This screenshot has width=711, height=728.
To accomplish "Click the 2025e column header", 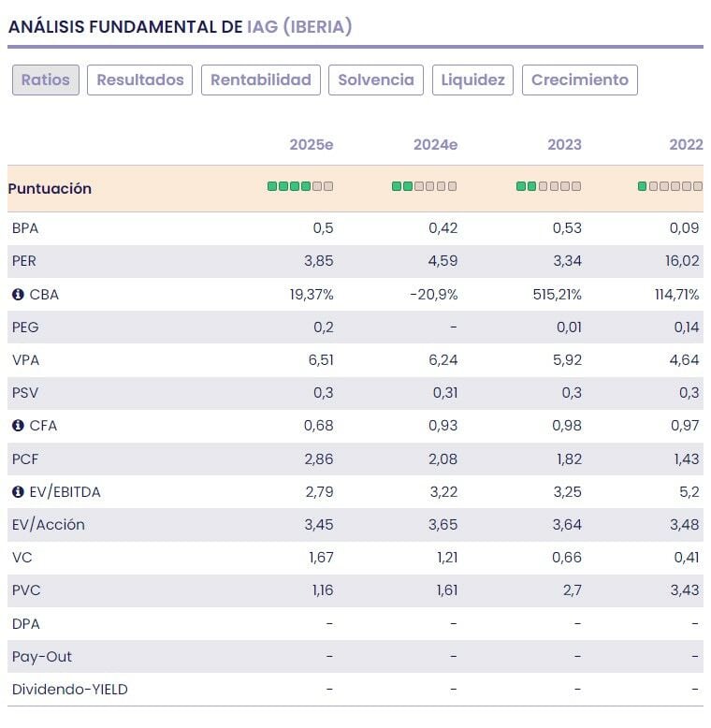I will pyautogui.click(x=312, y=145).
